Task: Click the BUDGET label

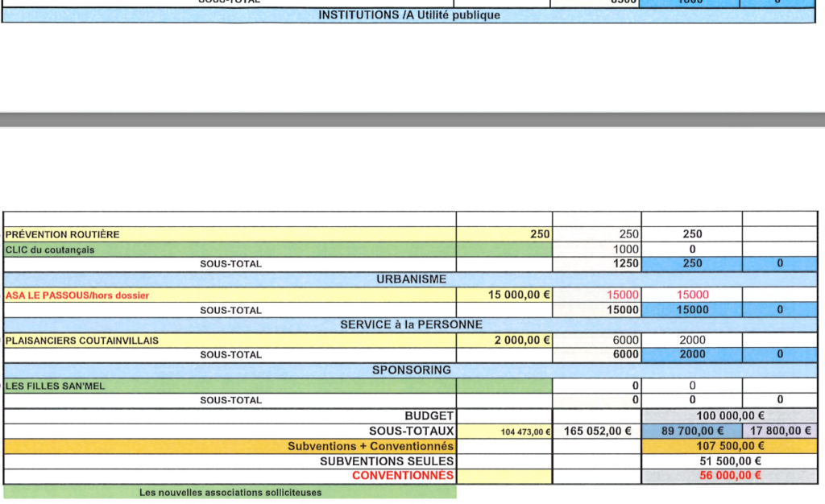Action: tap(429, 415)
